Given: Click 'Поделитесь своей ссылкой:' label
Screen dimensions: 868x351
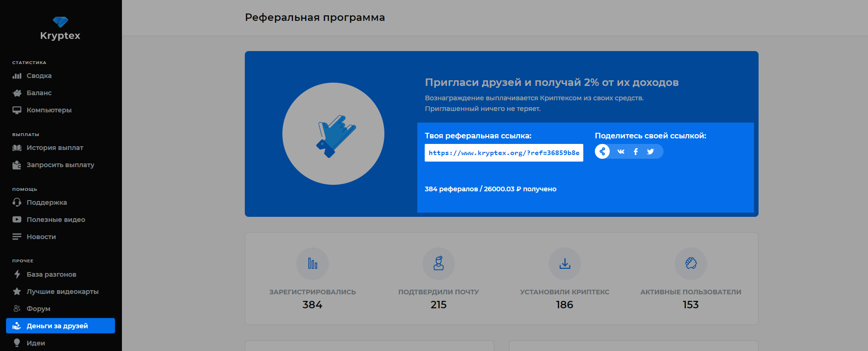Looking at the screenshot, I should (651, 136).
